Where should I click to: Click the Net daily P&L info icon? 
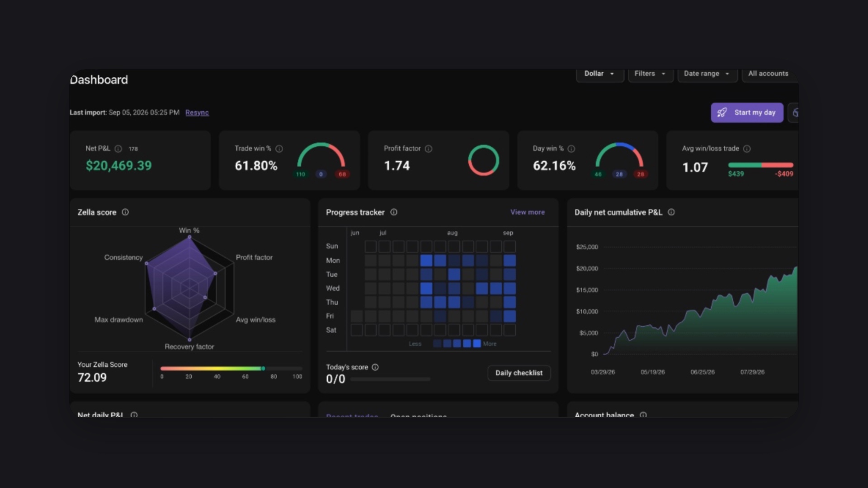[x=134, y=414]
